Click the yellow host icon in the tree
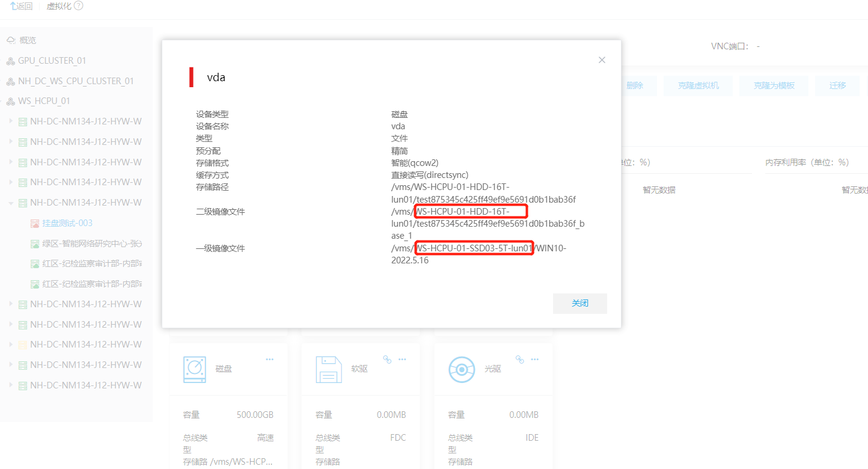 [23, 345]
